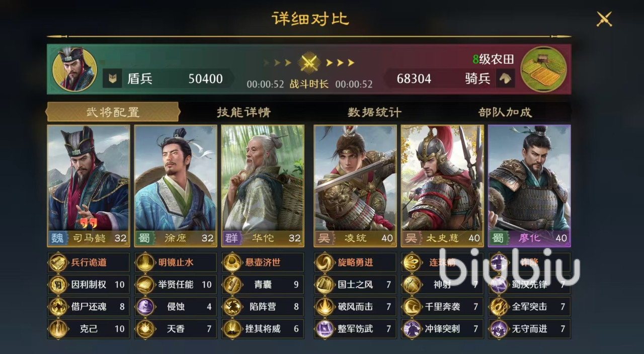View the 华佗 general portrait card
This screenshot has width=644, height=354.
coord(263,186)
